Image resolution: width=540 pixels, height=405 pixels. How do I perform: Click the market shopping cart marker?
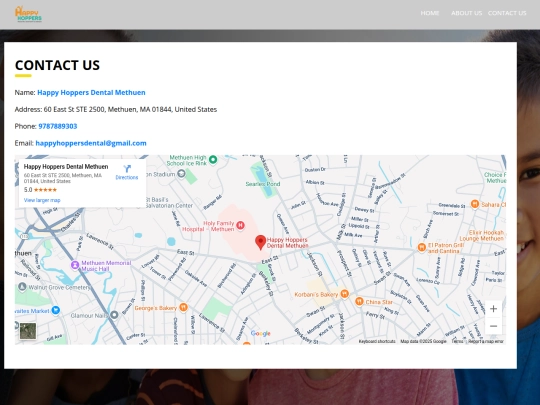pyautogui.click(x=55, y=310)
